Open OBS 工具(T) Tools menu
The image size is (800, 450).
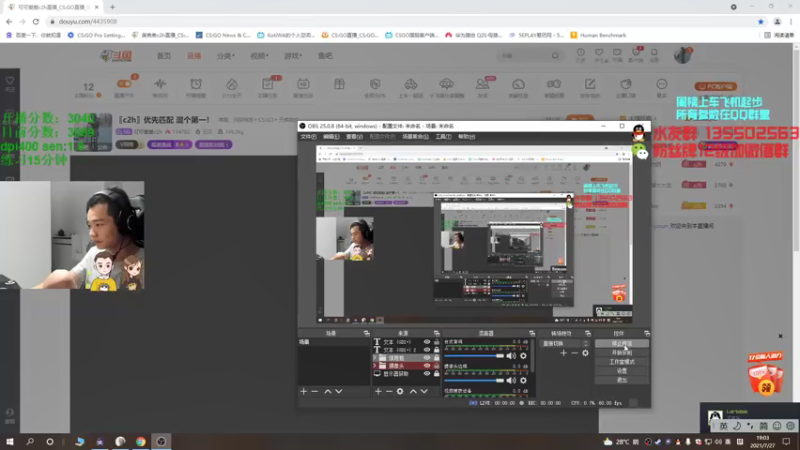pyautogui.click(x=443, y=137)
